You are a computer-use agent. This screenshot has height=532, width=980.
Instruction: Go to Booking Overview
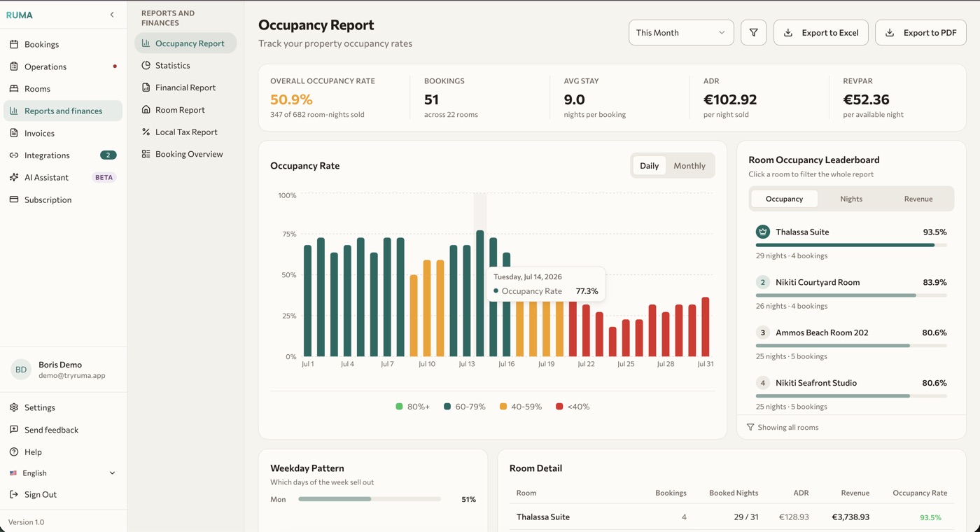tap(185, 154)
